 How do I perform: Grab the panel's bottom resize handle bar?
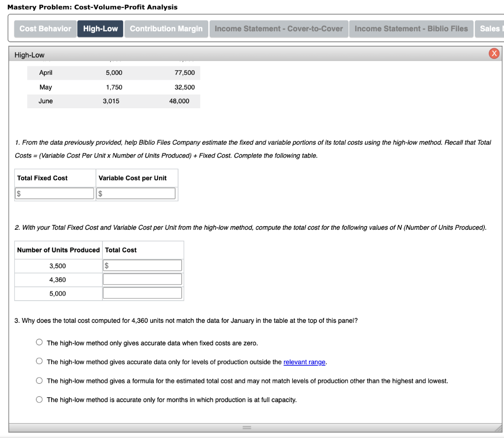[247, 428]
